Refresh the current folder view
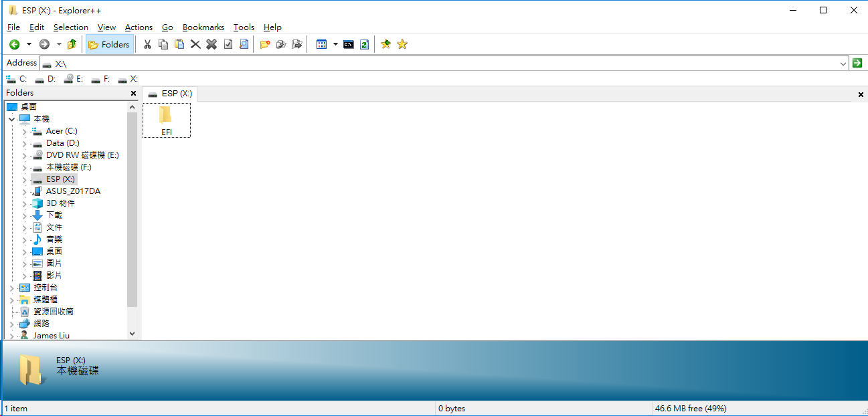The image size is (868, 416). click(363, 44)
